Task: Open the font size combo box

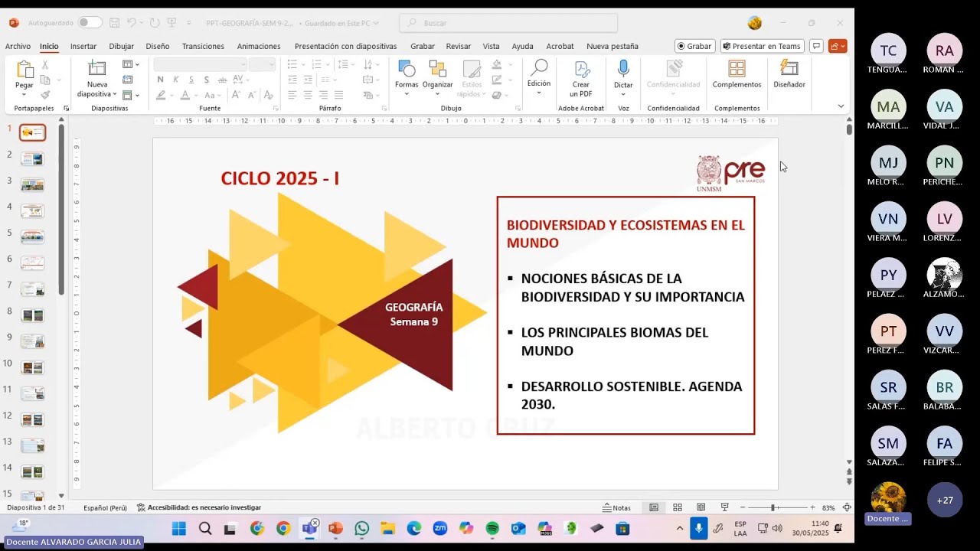Action: click(x=262, y=64)
